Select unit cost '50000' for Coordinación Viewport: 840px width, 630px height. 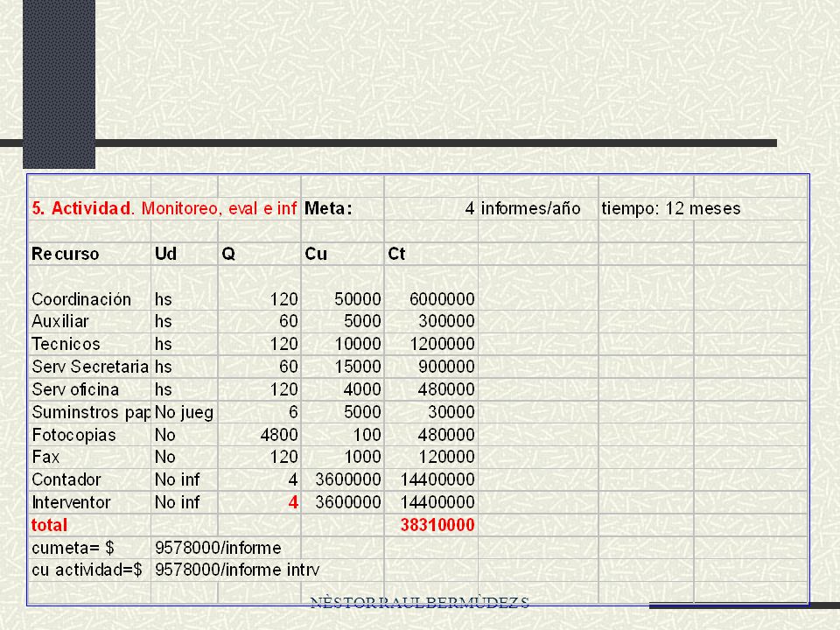pos(358,299)
